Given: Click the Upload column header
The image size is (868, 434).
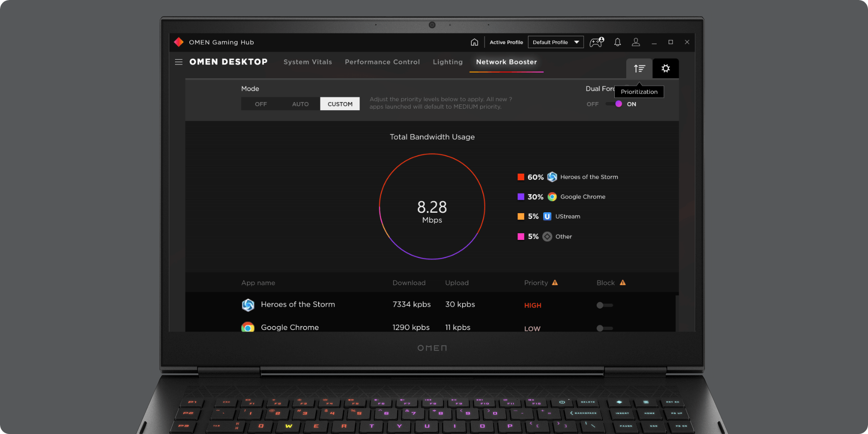Looking at the screenshot, I should [x=457, y=283].
